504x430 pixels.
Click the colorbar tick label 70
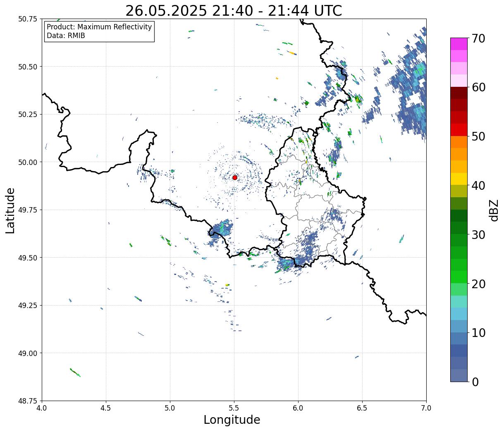point(478,38)
